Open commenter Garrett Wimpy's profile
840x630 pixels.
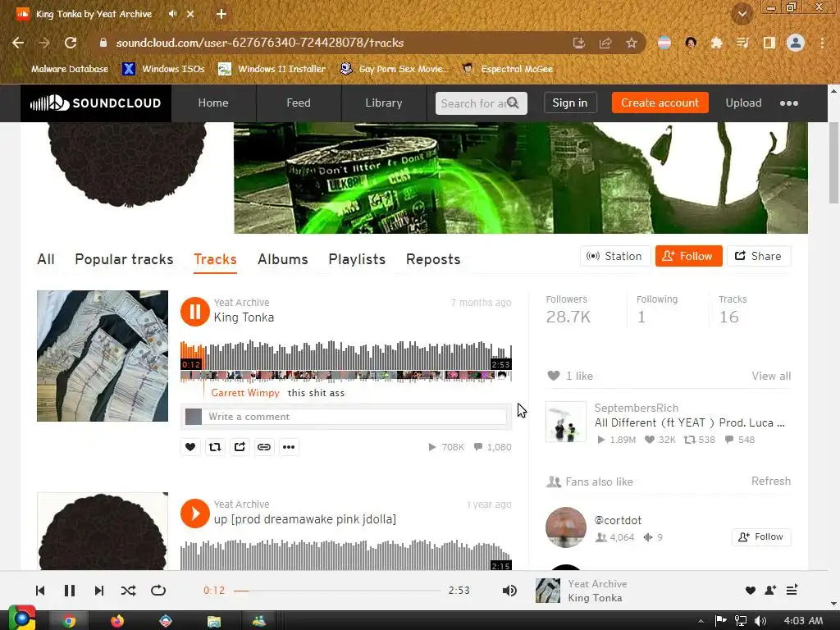(245, 393)
